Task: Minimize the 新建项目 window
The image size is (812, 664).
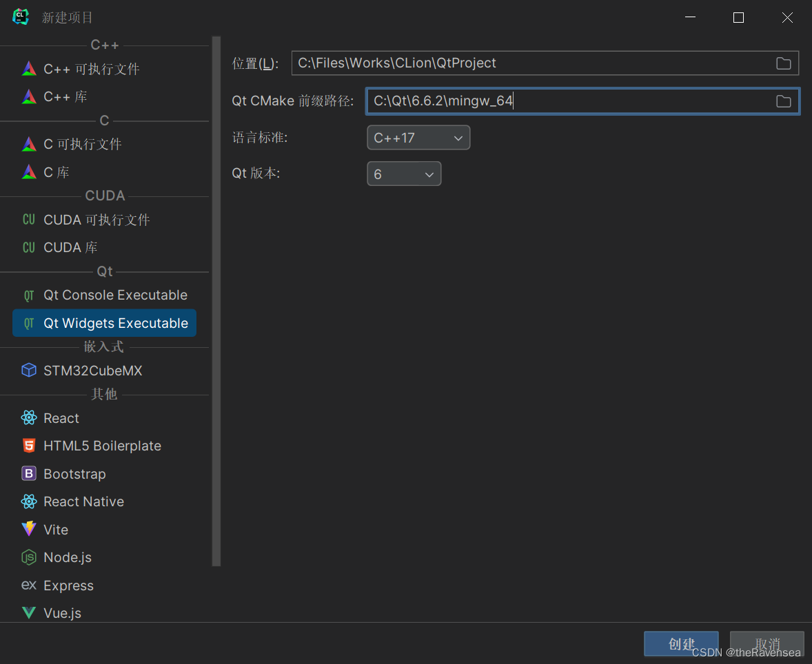Action: 690,17
